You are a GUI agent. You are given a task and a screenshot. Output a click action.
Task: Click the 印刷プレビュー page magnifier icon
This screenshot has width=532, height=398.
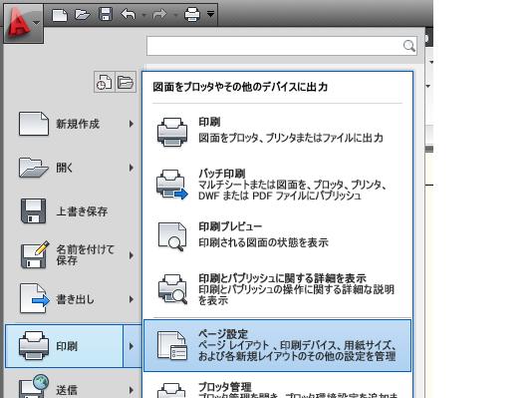click(x=172, y=236)
